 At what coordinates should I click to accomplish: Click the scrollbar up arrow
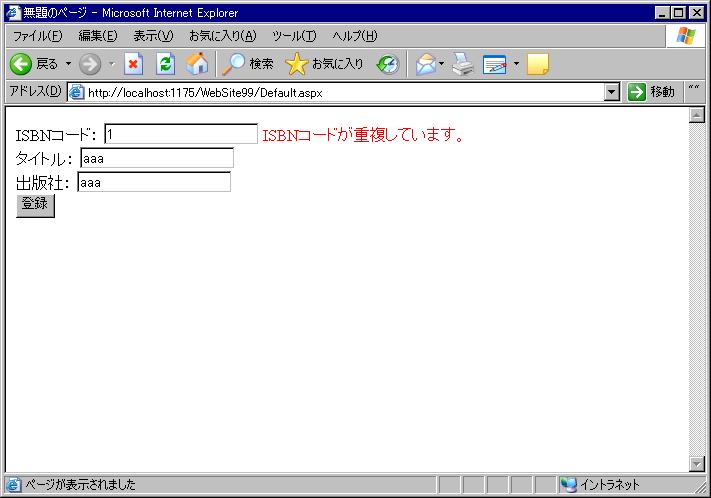(696, 115)
